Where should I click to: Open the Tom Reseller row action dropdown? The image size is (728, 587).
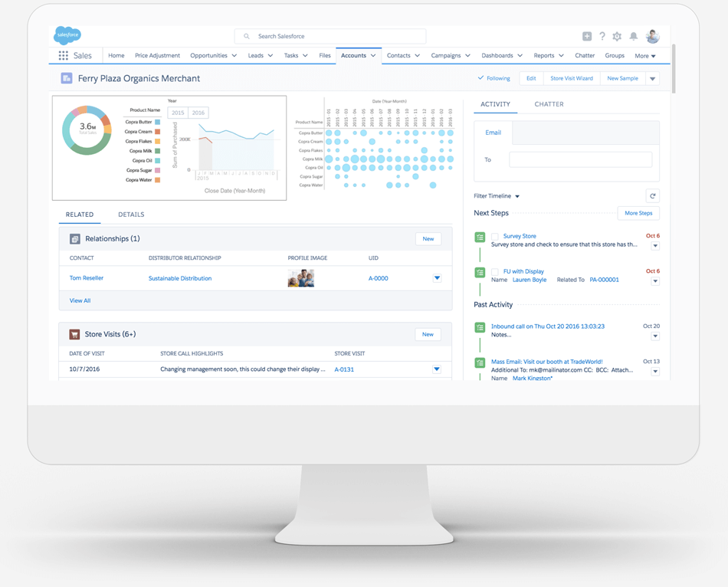437,278
